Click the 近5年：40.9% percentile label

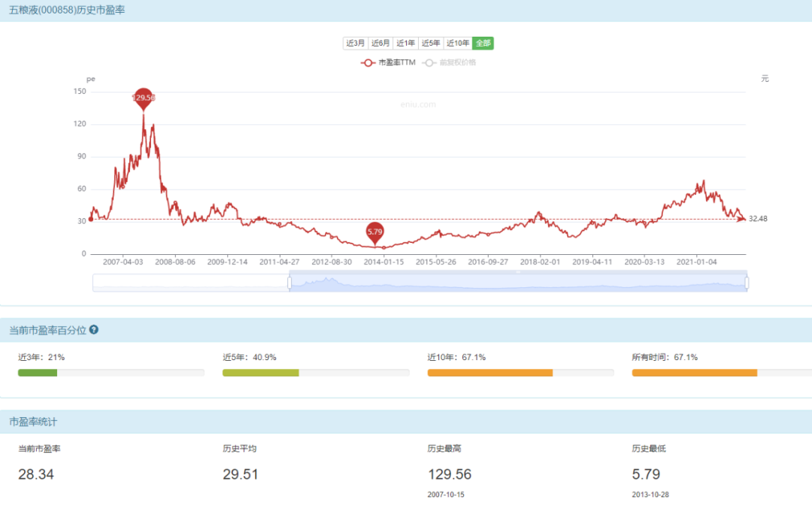coord(250,357)
